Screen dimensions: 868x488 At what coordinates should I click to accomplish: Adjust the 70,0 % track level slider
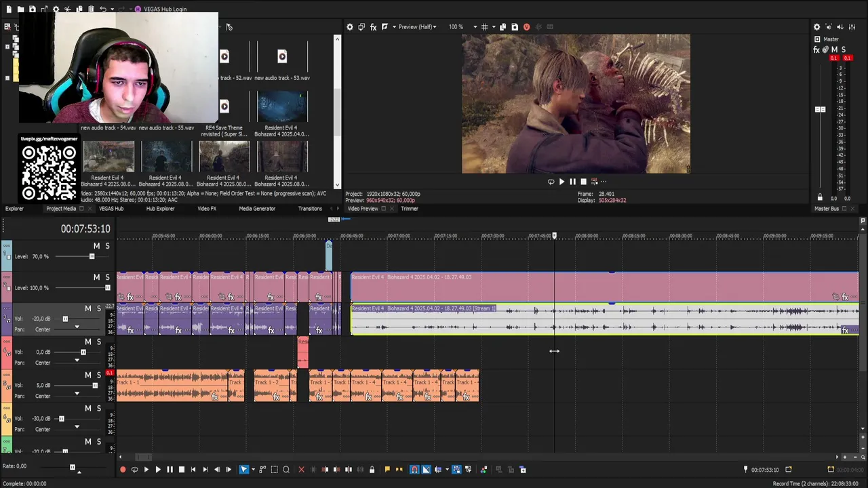click(92, 256)
